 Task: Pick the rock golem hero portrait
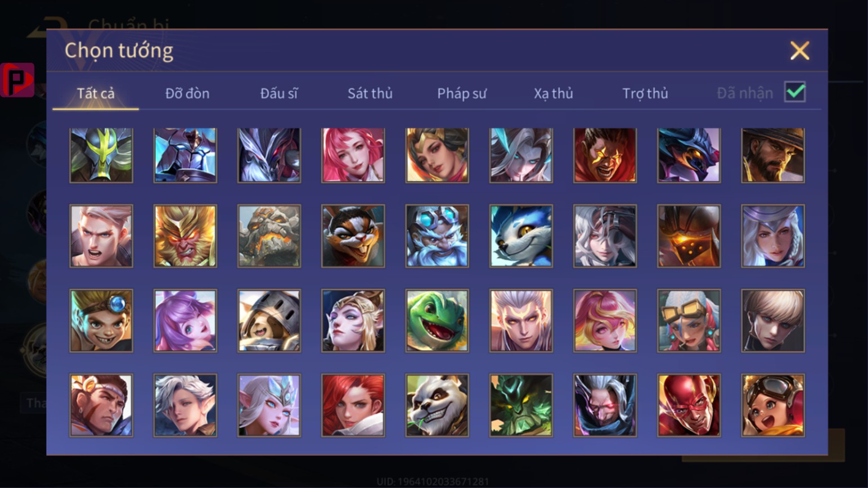pos(269,236)
